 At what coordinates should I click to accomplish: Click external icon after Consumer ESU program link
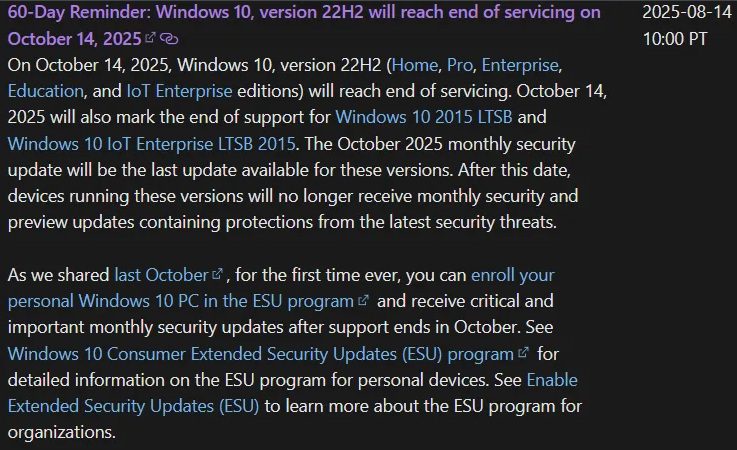(x=523, y=352)
